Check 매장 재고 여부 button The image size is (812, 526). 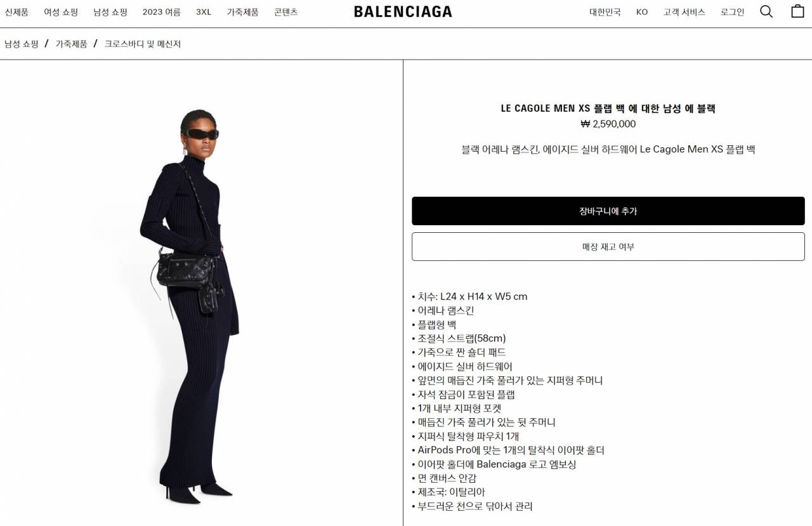click(x=608, y=246)
